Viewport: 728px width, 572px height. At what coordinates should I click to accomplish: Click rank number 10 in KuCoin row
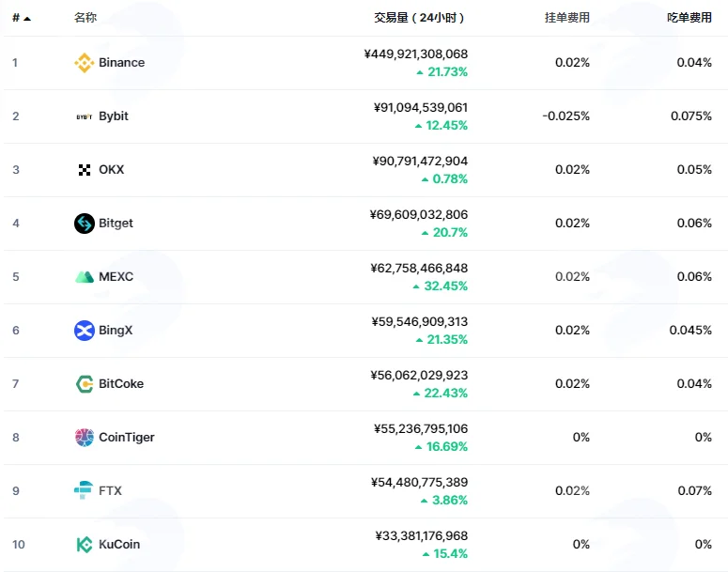pos(19,545)
